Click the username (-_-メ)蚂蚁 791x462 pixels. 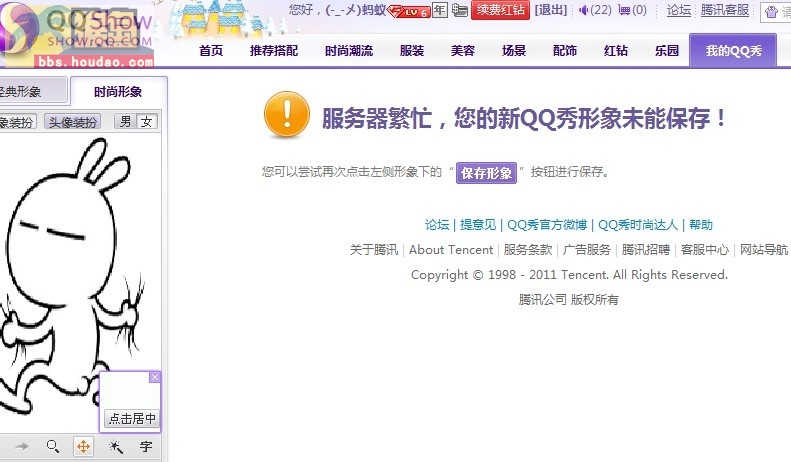coord(355,10)
